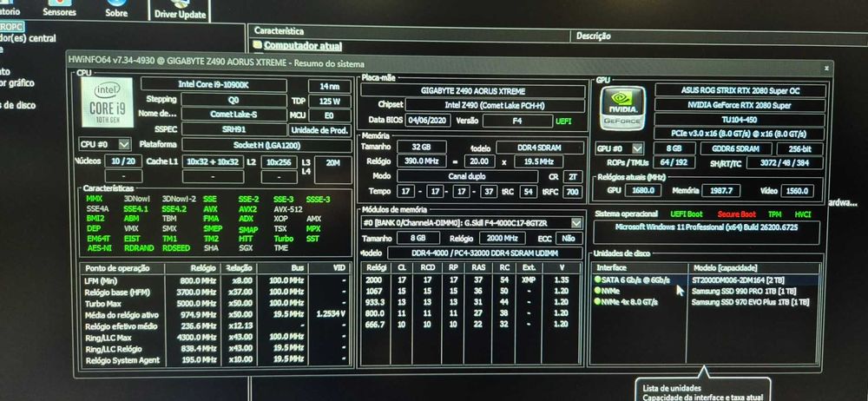Click the Ring/LLC Max clock 4300.0 MHz
Image resolution: width=868 pixels, height=401 pixels.
pyautogui.click(x=198, y=338)
